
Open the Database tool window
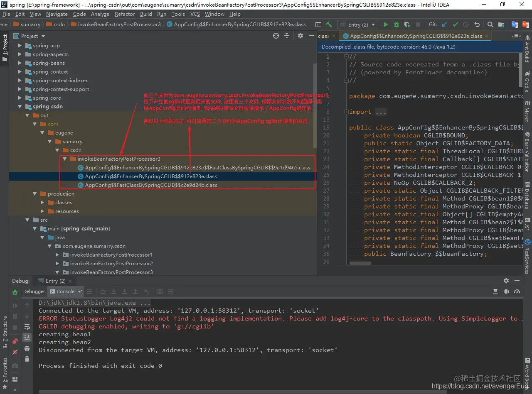(527, 195)
